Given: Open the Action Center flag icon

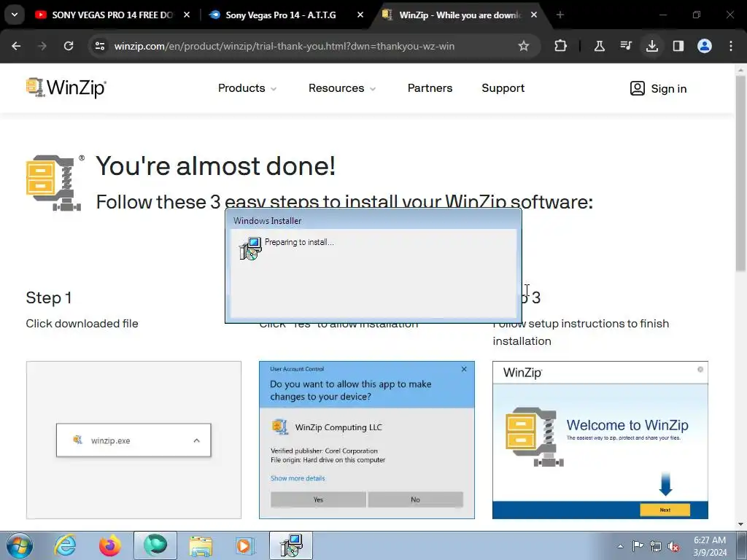Looking at the screenshot, I should click(x=638, y=546).
